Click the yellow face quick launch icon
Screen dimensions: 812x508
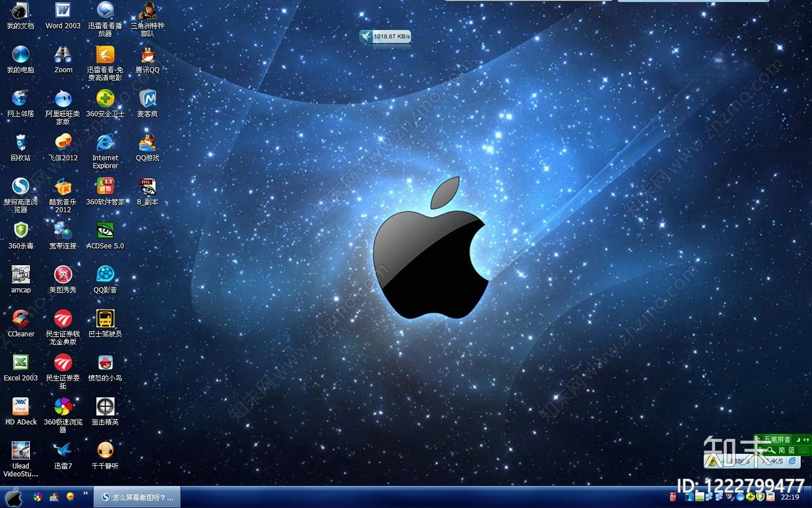(70, 497)
